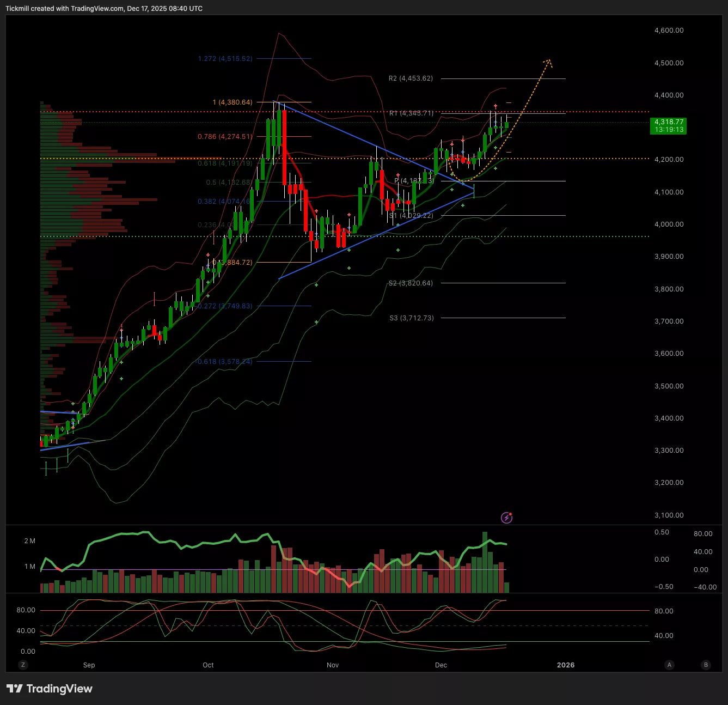Click the 2026 label on the time axis
The width and height of the screenshot is (728, 705).
(x=566, y=665)
